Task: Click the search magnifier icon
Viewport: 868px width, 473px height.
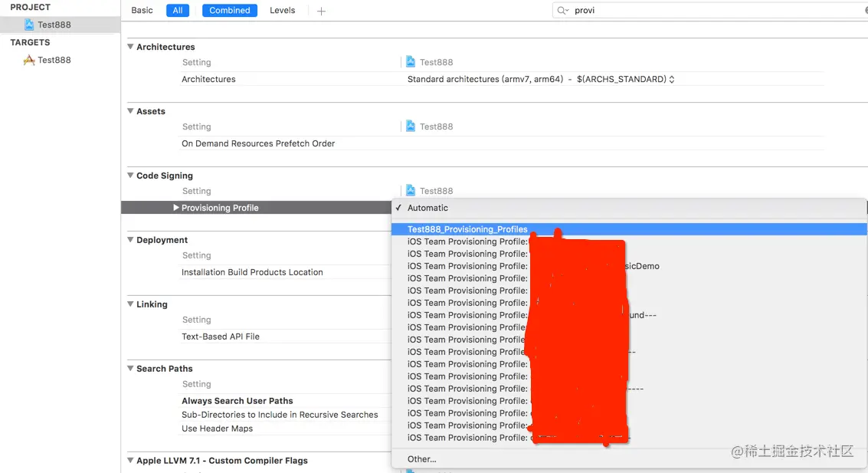Action: coord(562,10)
